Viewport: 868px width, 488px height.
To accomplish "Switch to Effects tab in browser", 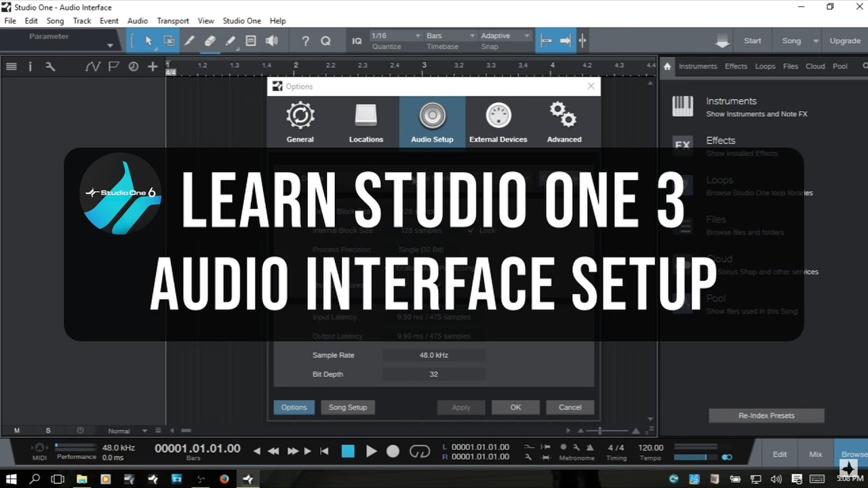I will tap(736, 66).
